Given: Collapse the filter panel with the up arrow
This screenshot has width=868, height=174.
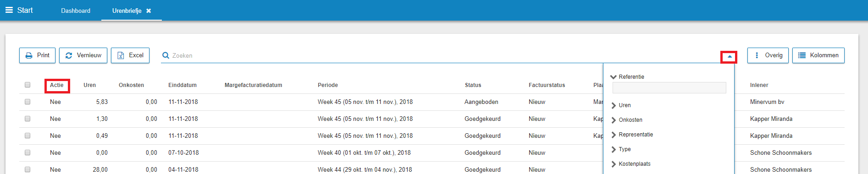Looking at the screenshot, I should coord(730,57).
